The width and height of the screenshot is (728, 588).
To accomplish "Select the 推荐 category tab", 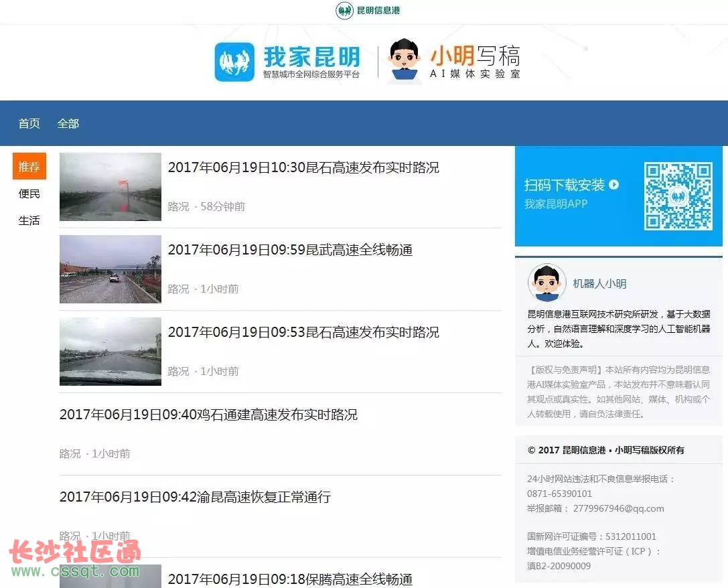I will coord(29,166).
